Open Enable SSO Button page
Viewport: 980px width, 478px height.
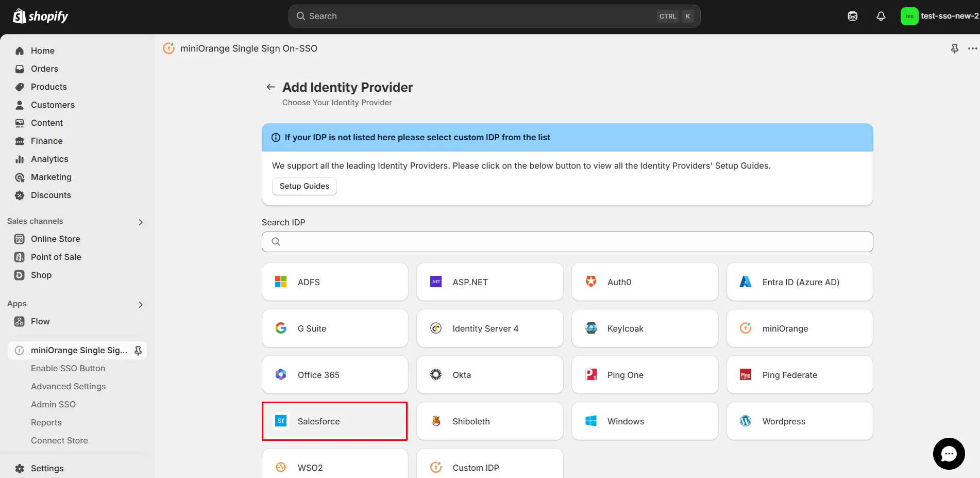click(68, 368)
